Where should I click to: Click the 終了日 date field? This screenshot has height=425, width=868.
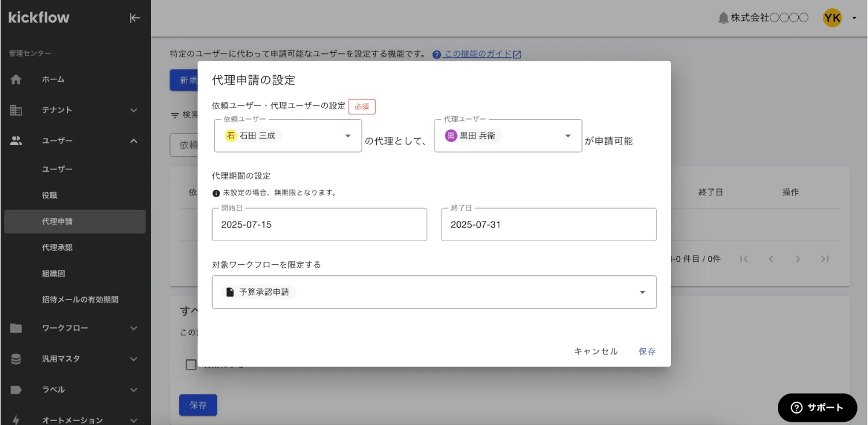[549, 224]
